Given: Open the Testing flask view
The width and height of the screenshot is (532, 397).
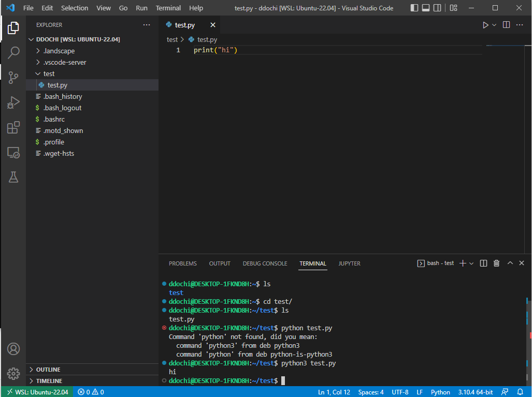Looking at the screenshot, I should coord(13,177).
